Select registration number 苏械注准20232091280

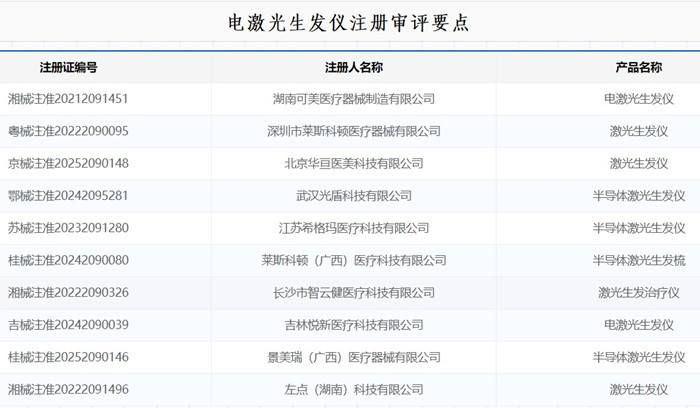68,228
